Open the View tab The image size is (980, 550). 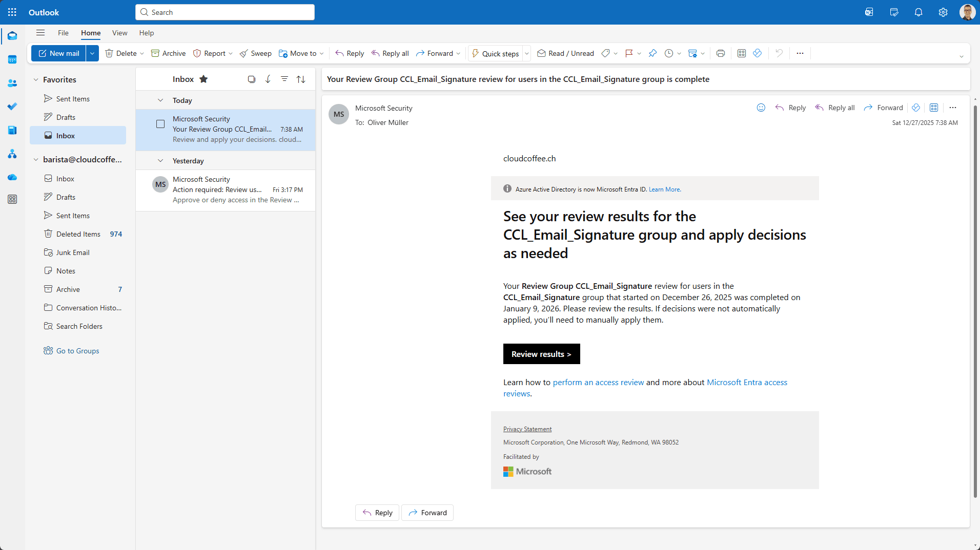tap(119, 33)
